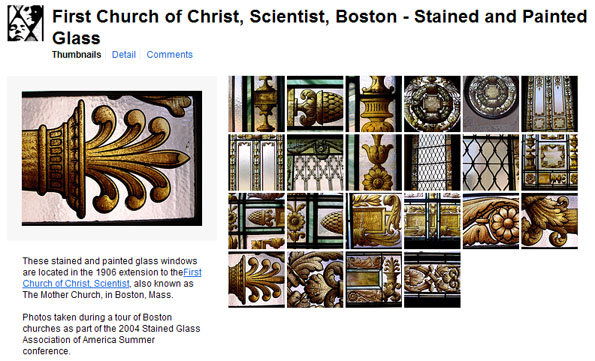This screenshot has width=595, height=361.
Task: Follow the First Church of Christ, Scientist link
Action: click(112, 278)
